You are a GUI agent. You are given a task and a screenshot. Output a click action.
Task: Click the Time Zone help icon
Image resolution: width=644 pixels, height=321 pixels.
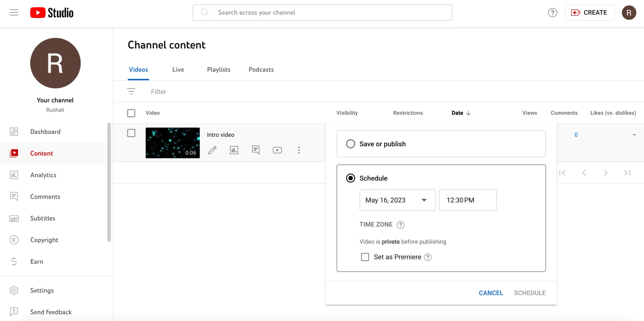[401, 225]
